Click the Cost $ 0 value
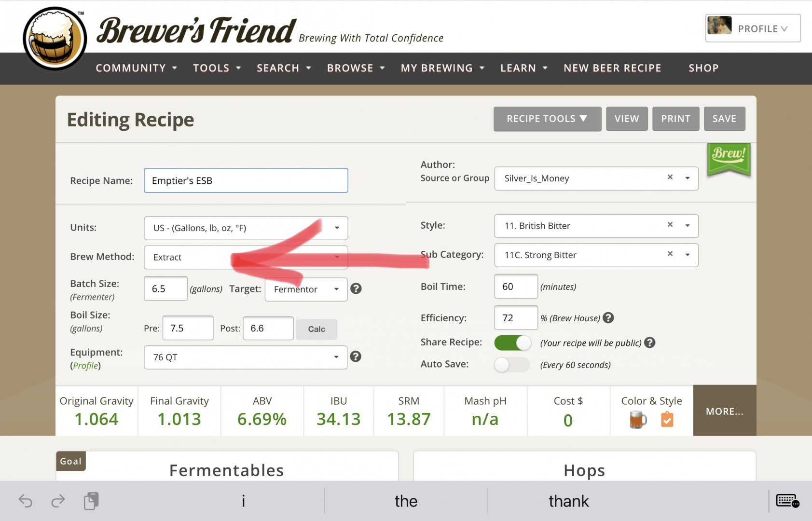 coord(568,420)
